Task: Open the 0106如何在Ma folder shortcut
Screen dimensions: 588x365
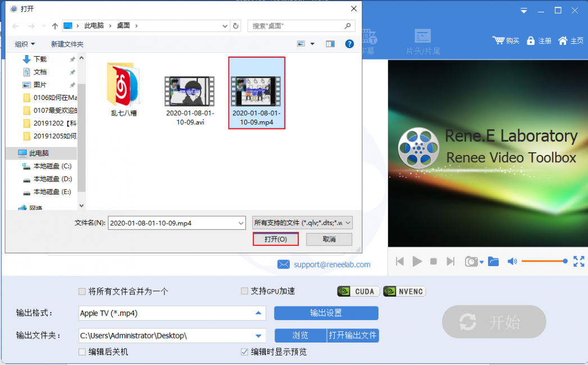Action: [50, 98]
